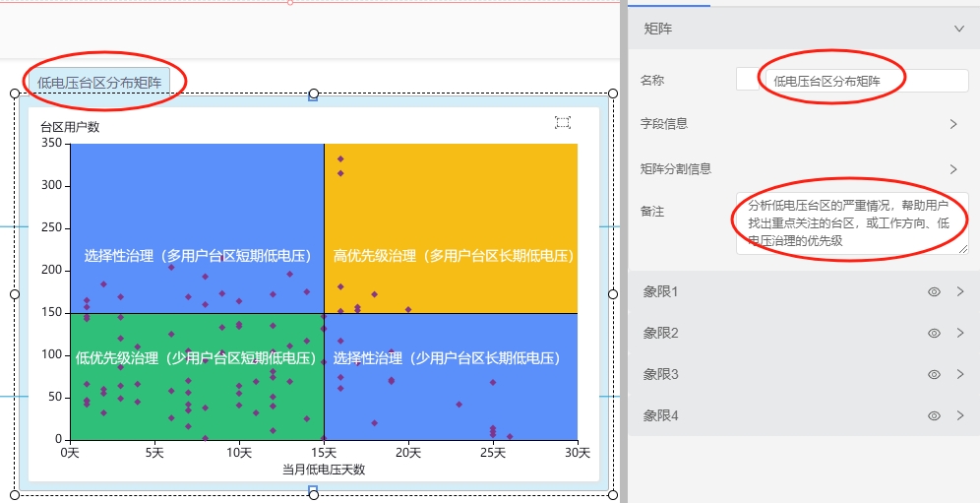Click the 备注 textarea resize grip

pyautogui.click(x=963, y=249)
